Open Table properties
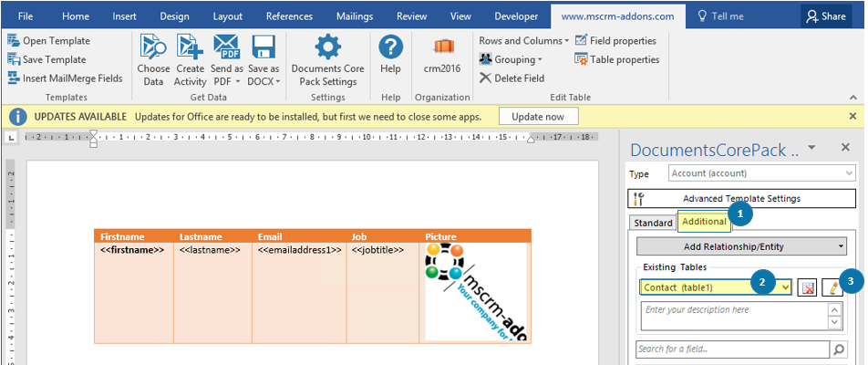 (x=617, y=59)
